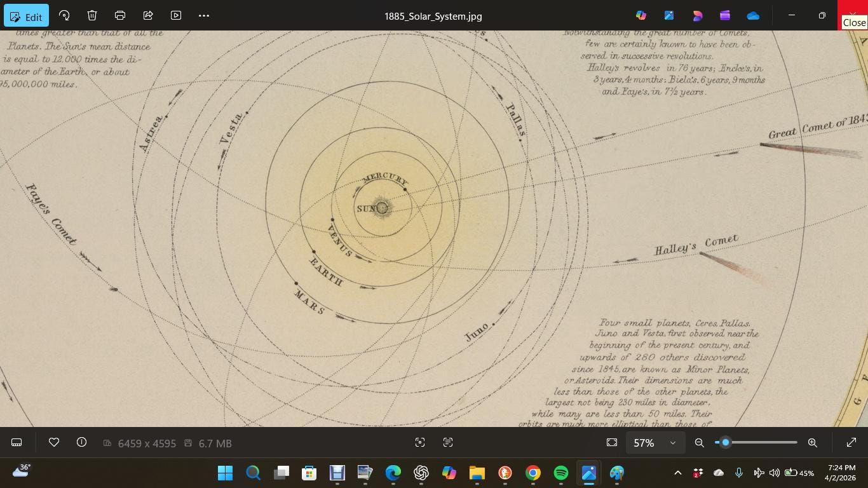
Task: Mark photo as favorite with heart icon
Action: [x=54, y=442]
